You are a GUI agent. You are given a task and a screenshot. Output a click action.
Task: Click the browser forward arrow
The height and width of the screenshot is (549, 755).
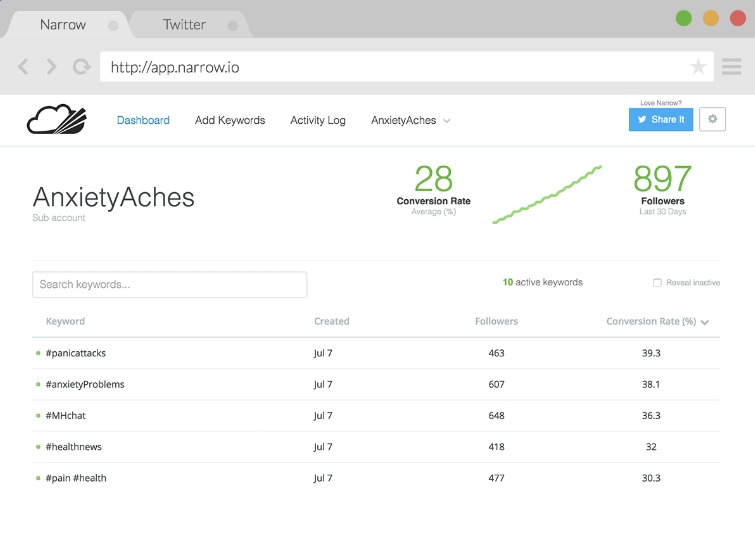click(51, 66)
